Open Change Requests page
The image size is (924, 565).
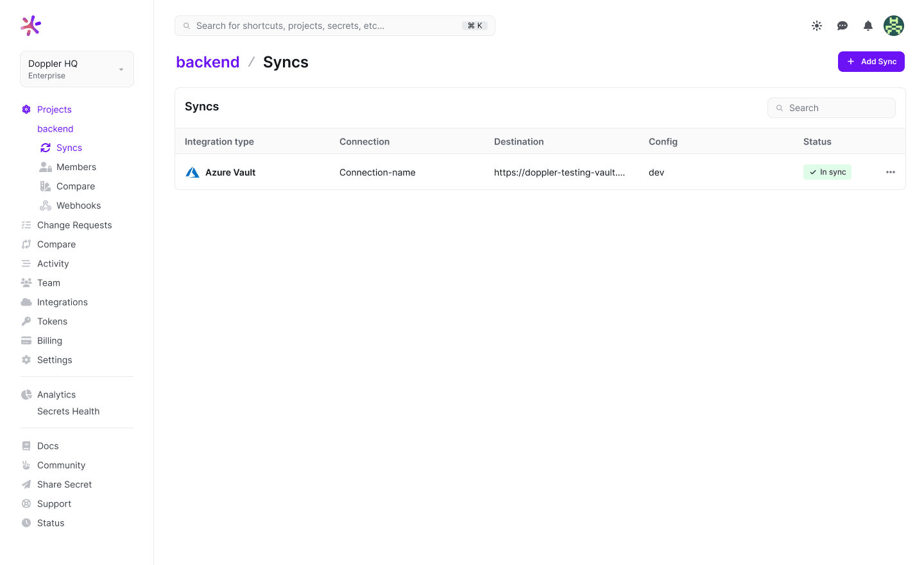click(x=74, y=225)
